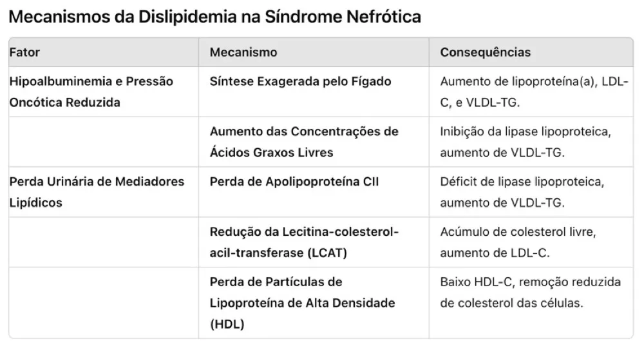
Task: Select the Fator column header
Action: click(x=24, y=52)
